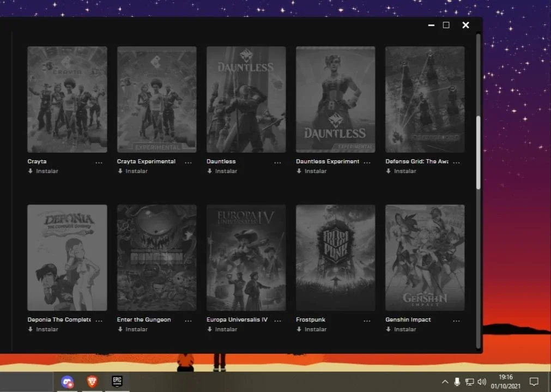The image size is (551, 392).
Task: Show more options for Defense Grid
Action: (x=456, y=162)
